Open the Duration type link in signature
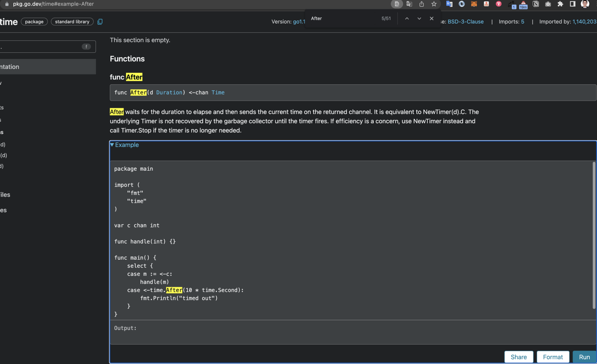The height and width of the screenshot is (364, 597). coord(169,93)
